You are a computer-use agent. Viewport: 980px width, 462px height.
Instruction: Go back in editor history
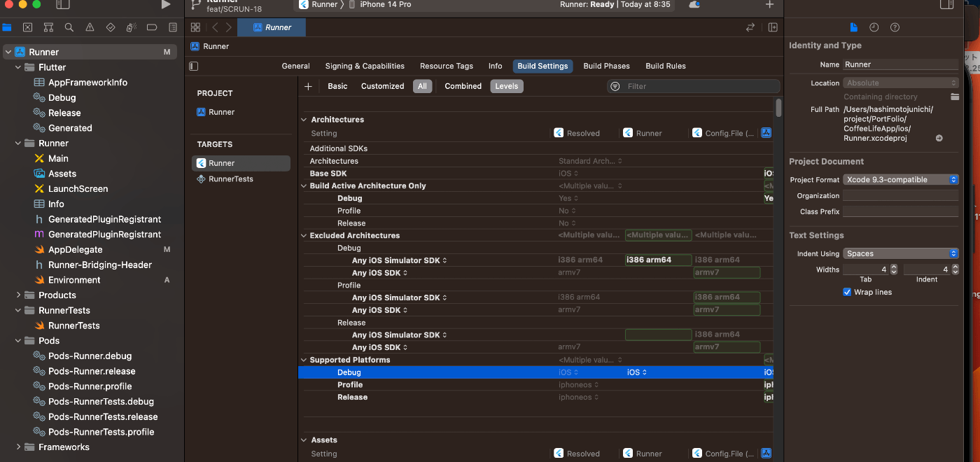pos(215,27)
